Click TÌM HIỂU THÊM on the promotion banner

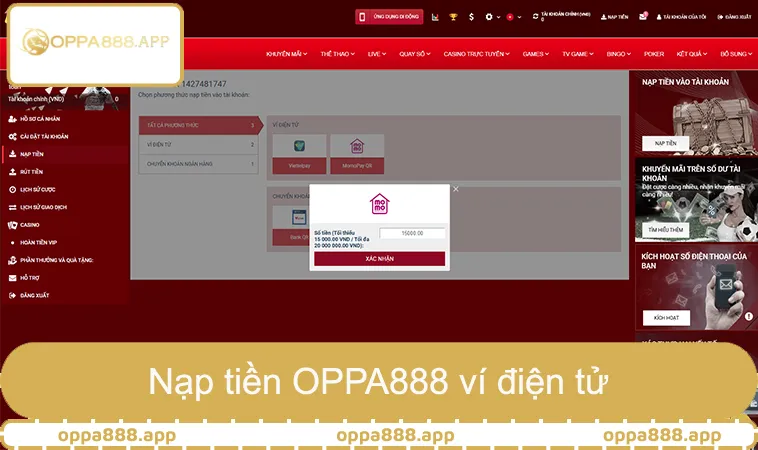tap(666, 230)
